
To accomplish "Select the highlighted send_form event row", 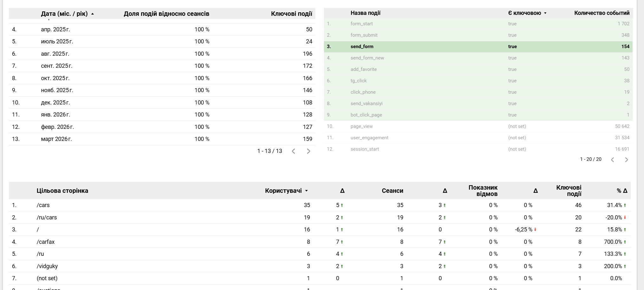I will (x=362, y=47).
